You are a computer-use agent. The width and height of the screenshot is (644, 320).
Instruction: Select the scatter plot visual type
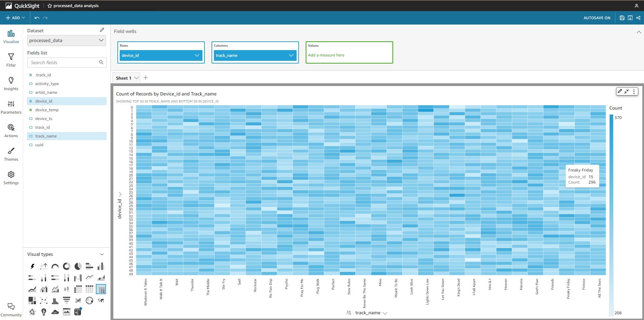44,301
